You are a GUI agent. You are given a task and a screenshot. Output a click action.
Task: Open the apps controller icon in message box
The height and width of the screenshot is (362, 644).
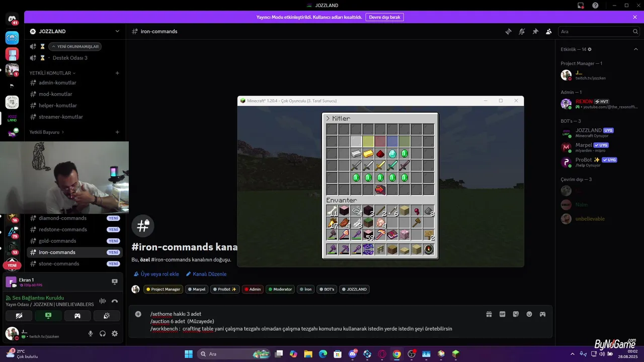(542, 314)
